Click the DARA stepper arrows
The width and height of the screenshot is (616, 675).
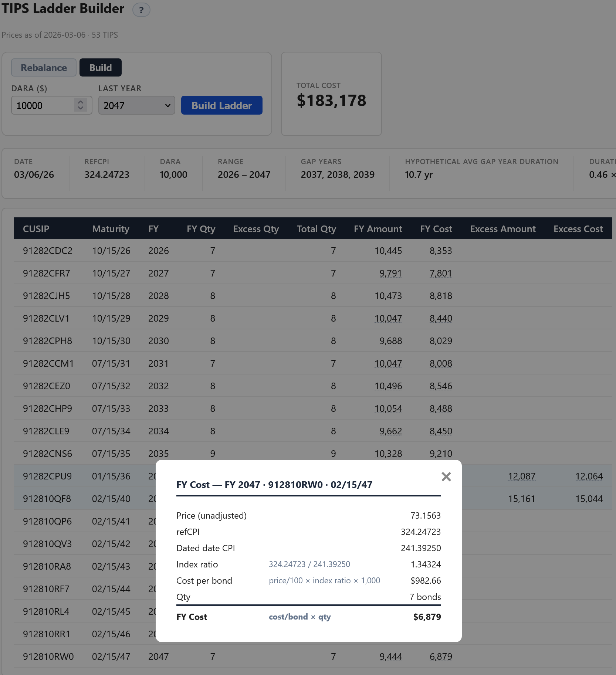click(81, 105)
